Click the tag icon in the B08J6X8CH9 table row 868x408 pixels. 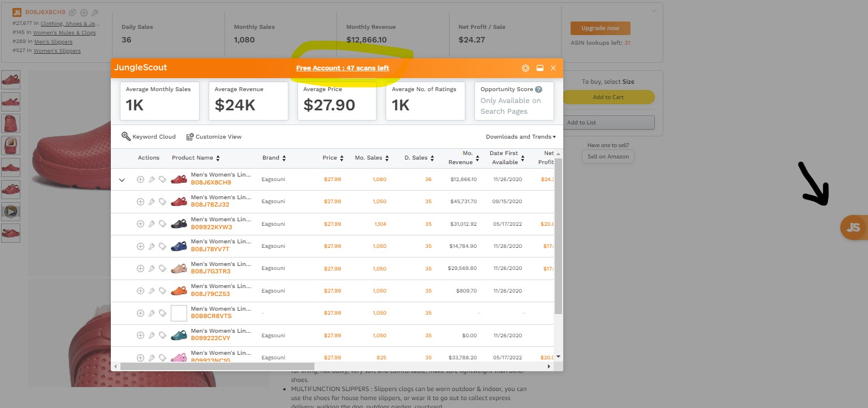[162, 179]
